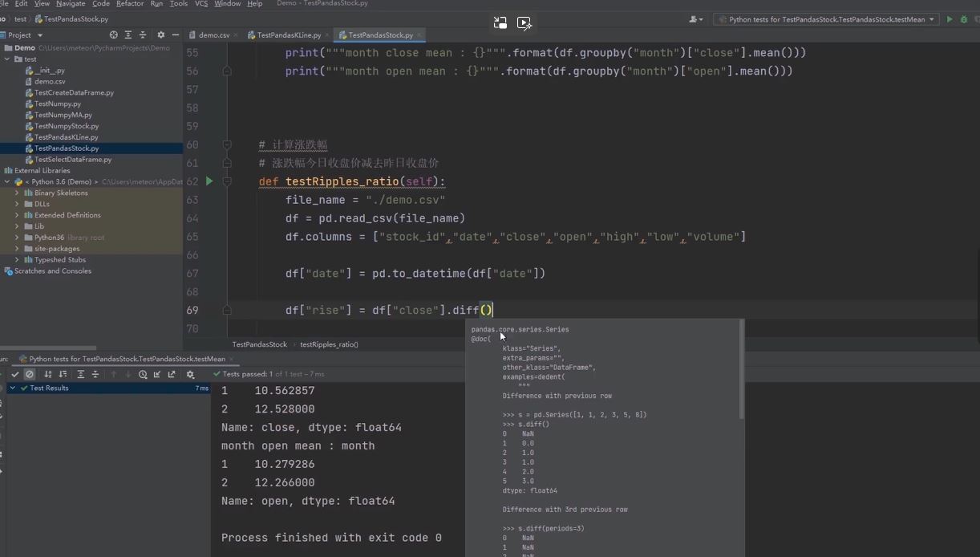Click TestPandasStock breadcrumb below editor
The image size is (980, 557).
coord(260,344)
